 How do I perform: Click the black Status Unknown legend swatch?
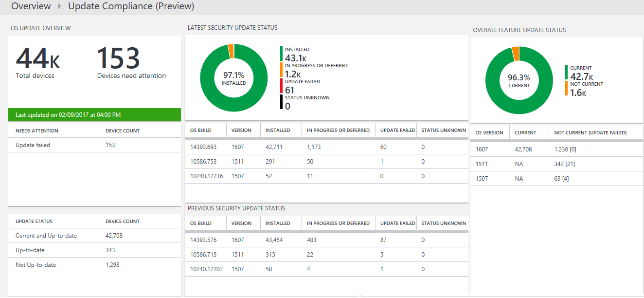point(281,102)
